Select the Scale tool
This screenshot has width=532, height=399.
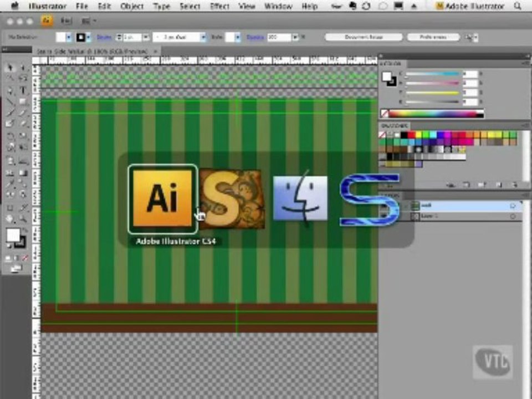(23, 136)
